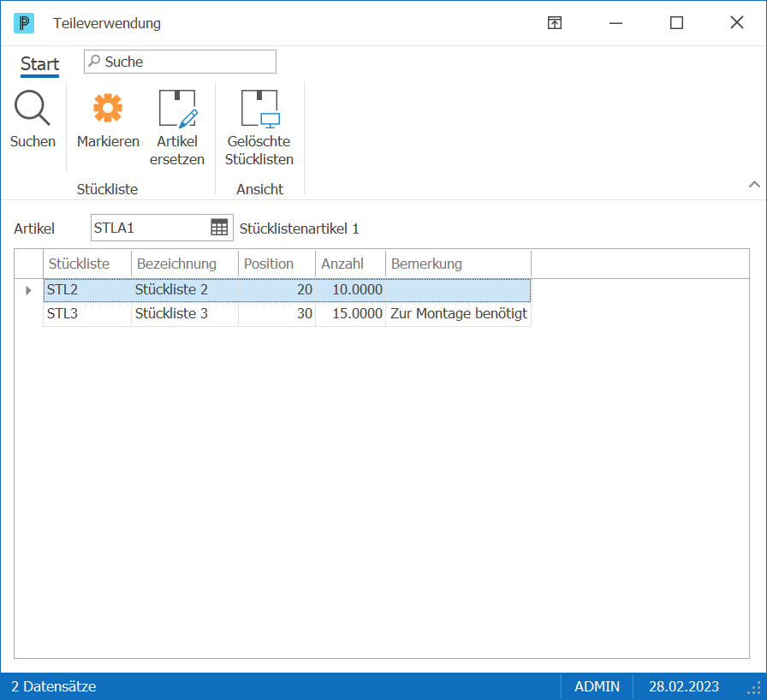767x700 pixels.
Task: Click the quantity 15.0000 cell
Action: tap(351, 314)
